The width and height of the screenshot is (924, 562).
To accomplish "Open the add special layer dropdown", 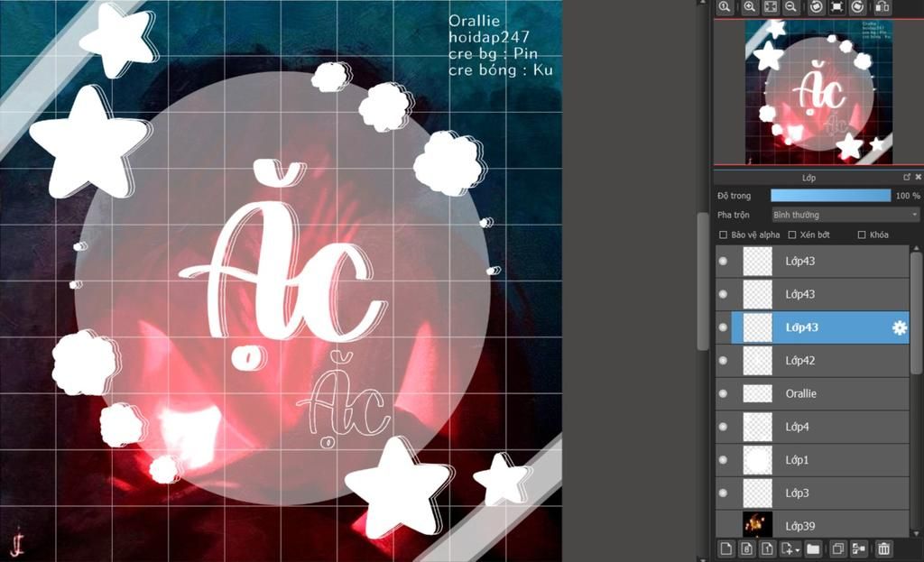I will [790, 549].
